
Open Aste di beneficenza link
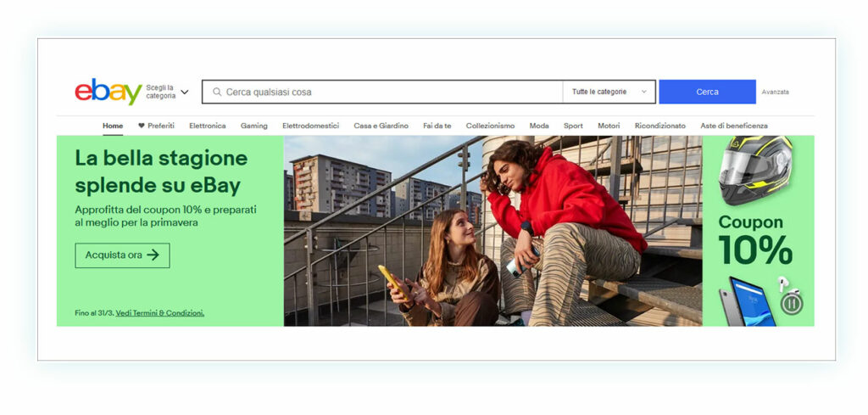pyautogui.click(x=734, y=126)
